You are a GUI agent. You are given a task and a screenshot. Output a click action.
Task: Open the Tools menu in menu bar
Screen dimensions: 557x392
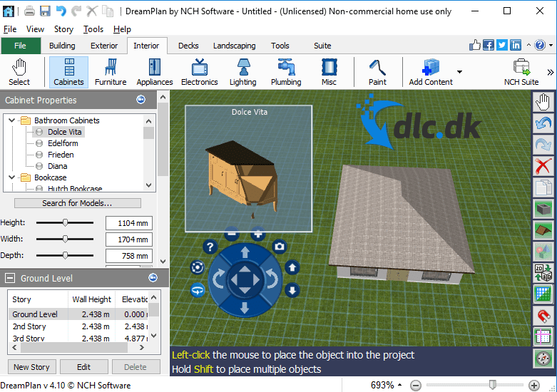click(x=93, y=29)
